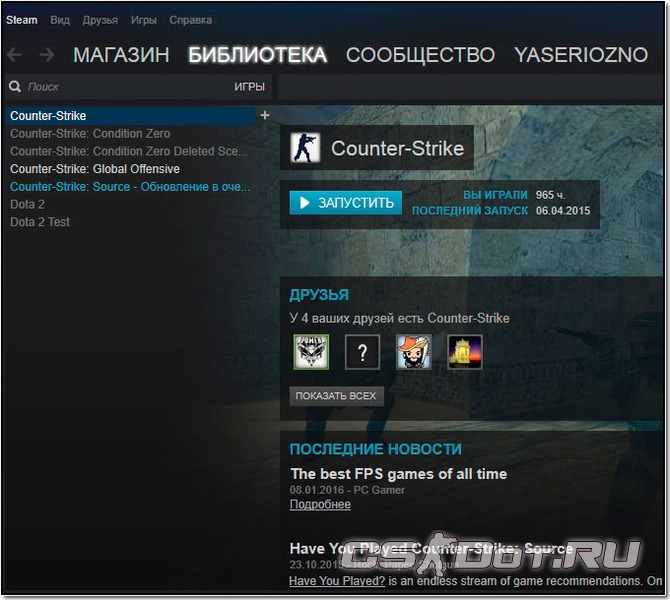Switch to the СООБЩЕСТВО tab
670x600 pixels.
420,55
